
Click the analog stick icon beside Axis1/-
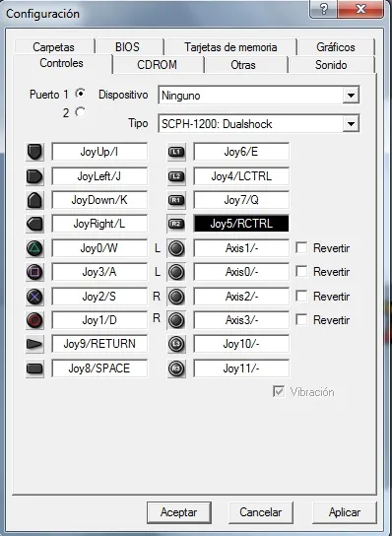point(176,248)
